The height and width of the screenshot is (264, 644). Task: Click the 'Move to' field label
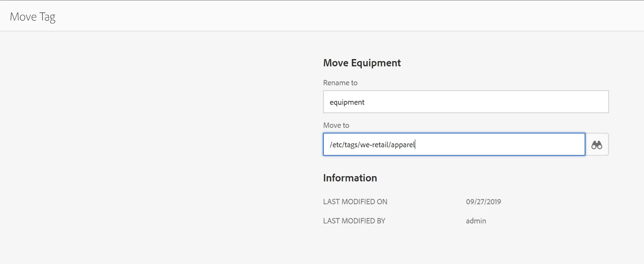click(x=336, y=125)
